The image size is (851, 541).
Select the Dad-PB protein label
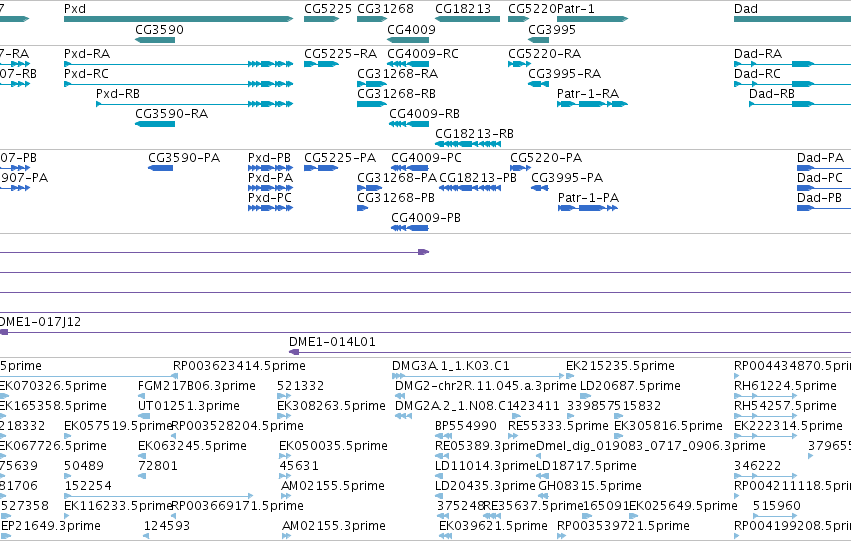tap(820, 198)
